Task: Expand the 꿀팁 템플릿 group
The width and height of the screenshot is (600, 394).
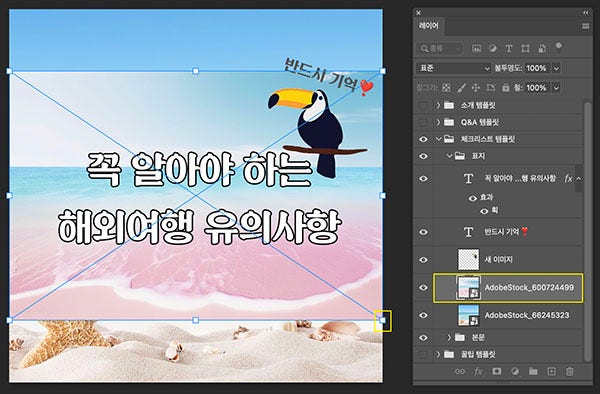Action: coord(439,355)
